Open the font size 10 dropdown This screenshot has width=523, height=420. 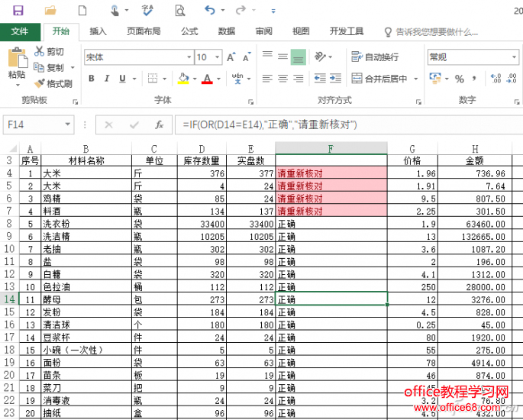click(x=217, y=57)
